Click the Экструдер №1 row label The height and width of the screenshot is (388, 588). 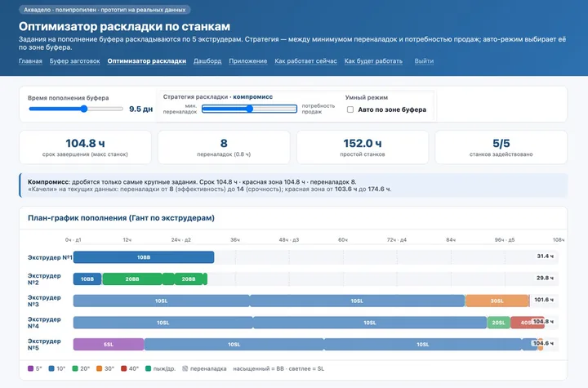(x=50, y=257)
